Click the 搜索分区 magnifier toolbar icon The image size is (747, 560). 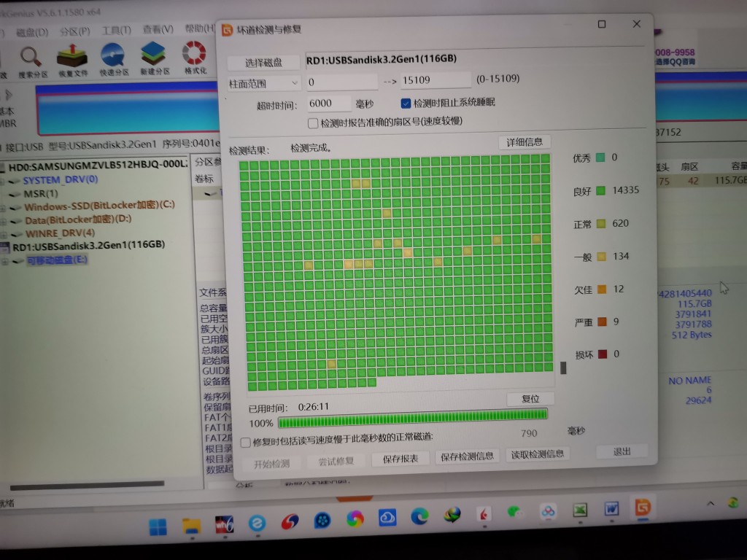31,58
